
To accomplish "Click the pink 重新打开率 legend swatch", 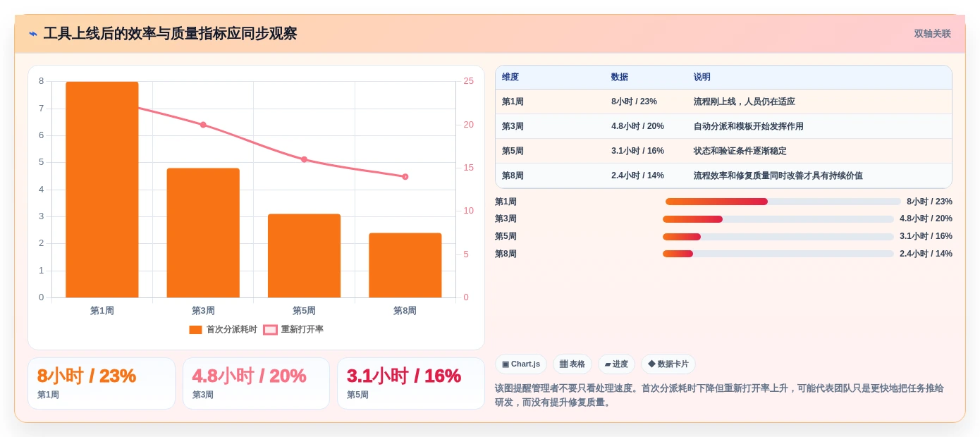I will pyautogui.click(x=270, y=329).
